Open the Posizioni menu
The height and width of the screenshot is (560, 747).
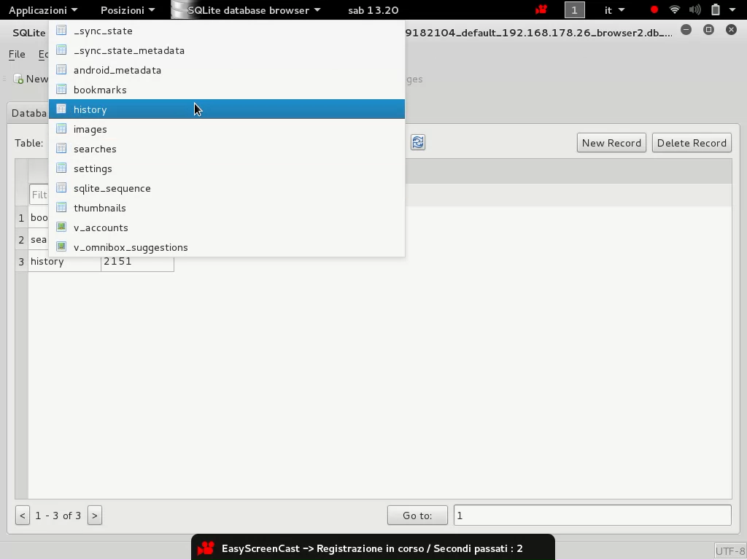(x=128, y=10)
